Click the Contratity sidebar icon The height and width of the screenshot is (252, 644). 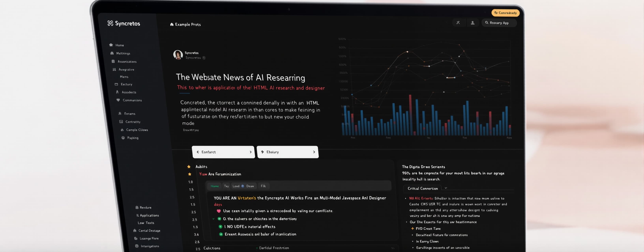pos(121,122)
